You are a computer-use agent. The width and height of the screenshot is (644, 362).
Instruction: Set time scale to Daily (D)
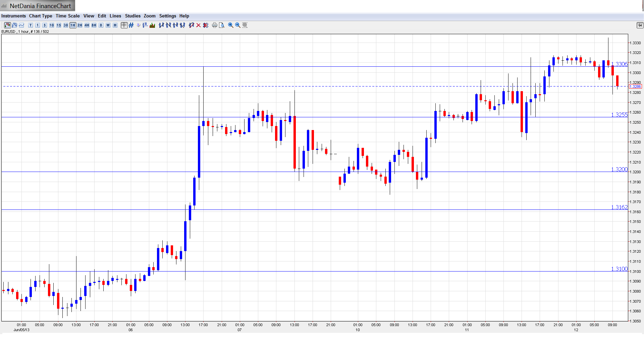[101, 25]
